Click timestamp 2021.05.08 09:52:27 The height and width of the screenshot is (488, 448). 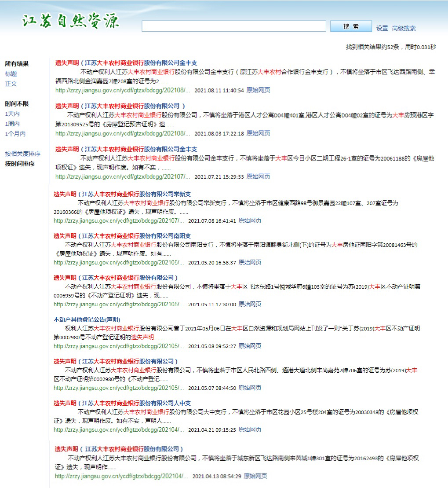[212, 346]
